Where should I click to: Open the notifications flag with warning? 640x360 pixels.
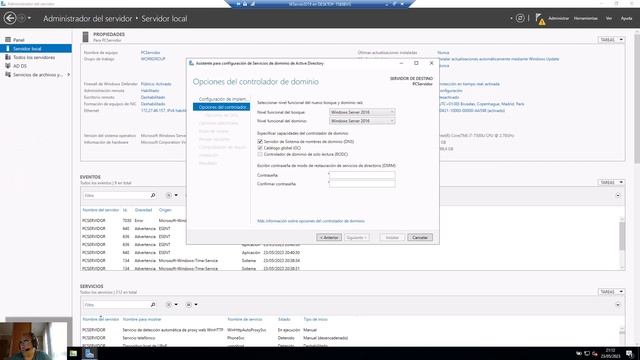[540, 19]
